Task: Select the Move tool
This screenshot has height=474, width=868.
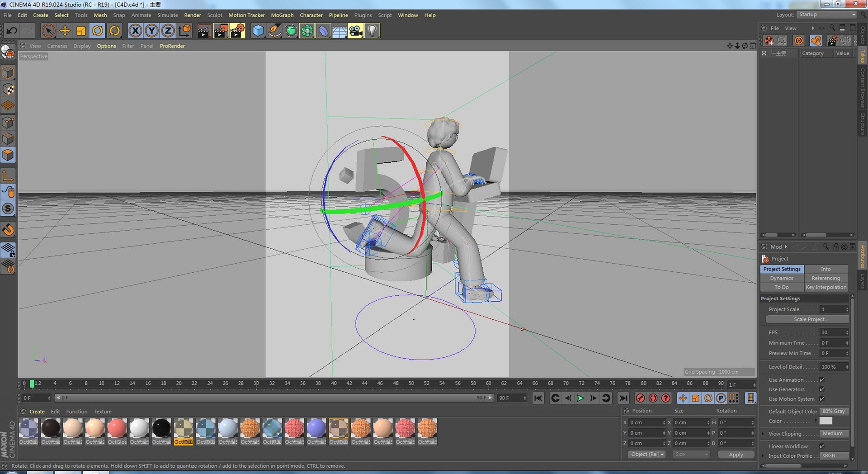Action: pyautogui.click(x=65, y=31)
